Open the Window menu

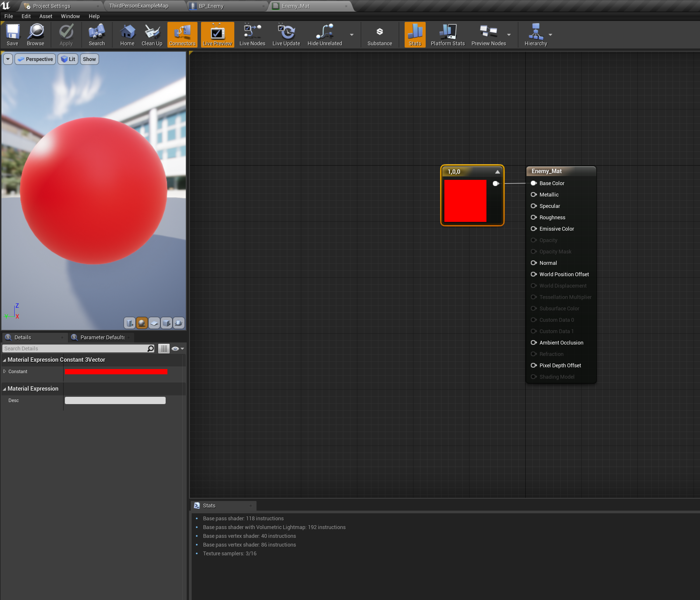[x=70, y=16]
